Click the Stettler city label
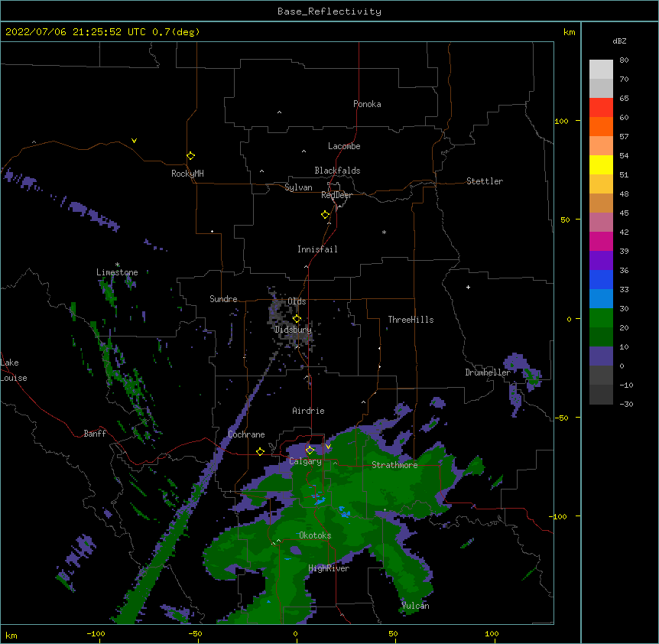Viewport: 659px width, 644px height. coord(485,181)
